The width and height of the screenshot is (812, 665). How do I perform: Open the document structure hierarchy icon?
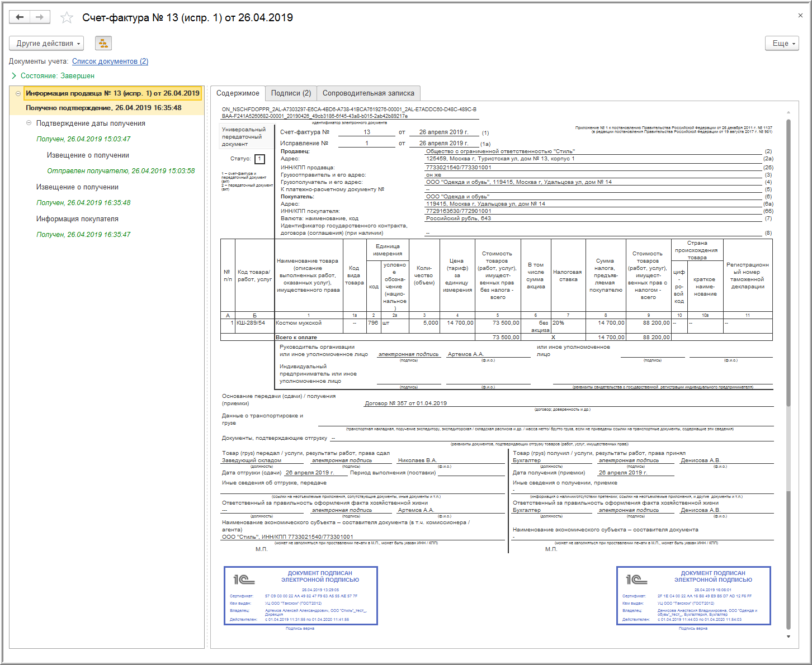click(103, 43)
